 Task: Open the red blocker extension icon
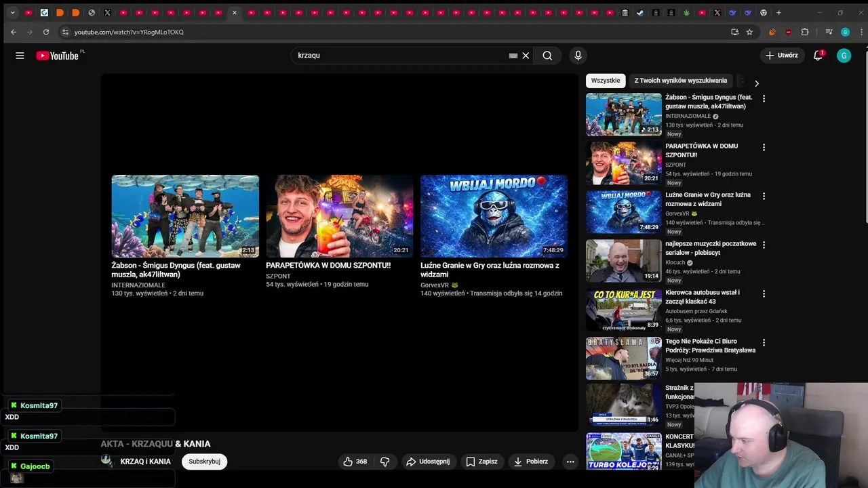[x=788, y=32]
